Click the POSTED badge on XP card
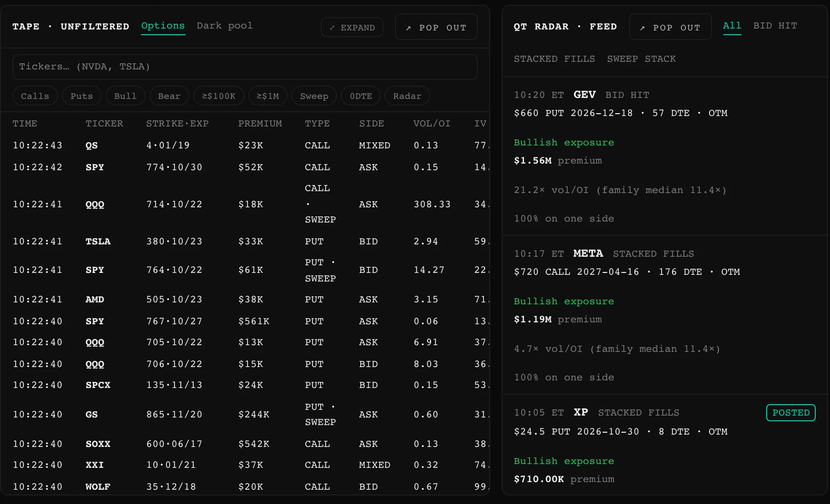 tap(790, 413)
